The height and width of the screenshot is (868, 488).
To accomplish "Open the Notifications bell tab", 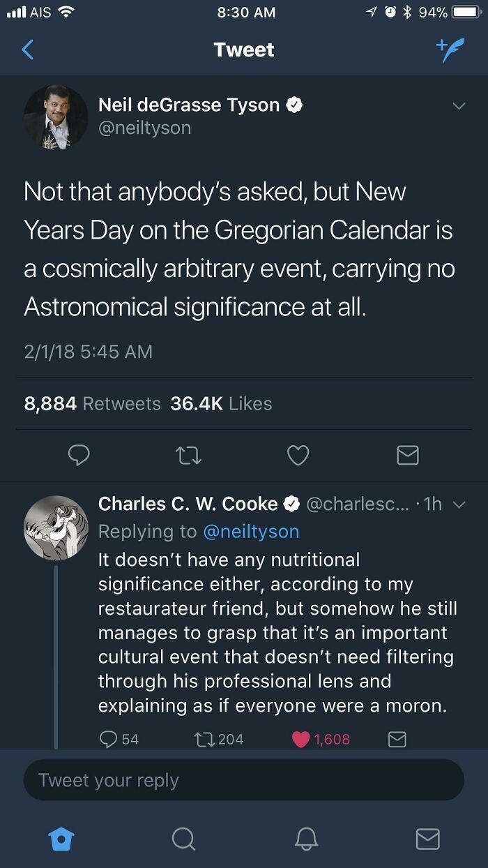I will click(305, 839).
